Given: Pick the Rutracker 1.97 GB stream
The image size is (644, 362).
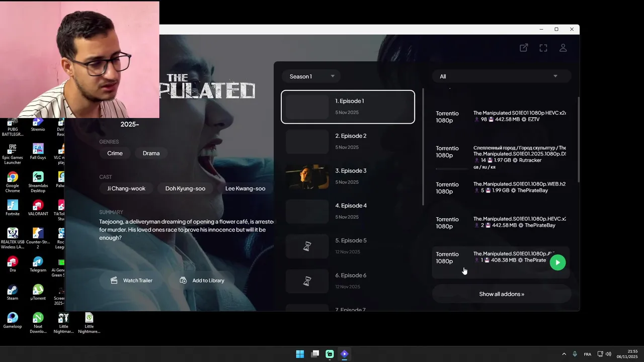Looking at the screenshot, I should tap(501, 155).
